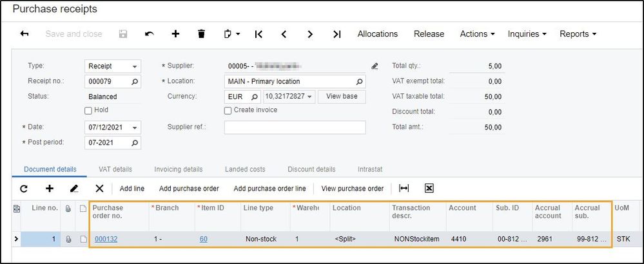Add a new purchase receipt record
This screenshot has width=644, height=264.
[x=175, y=34]
